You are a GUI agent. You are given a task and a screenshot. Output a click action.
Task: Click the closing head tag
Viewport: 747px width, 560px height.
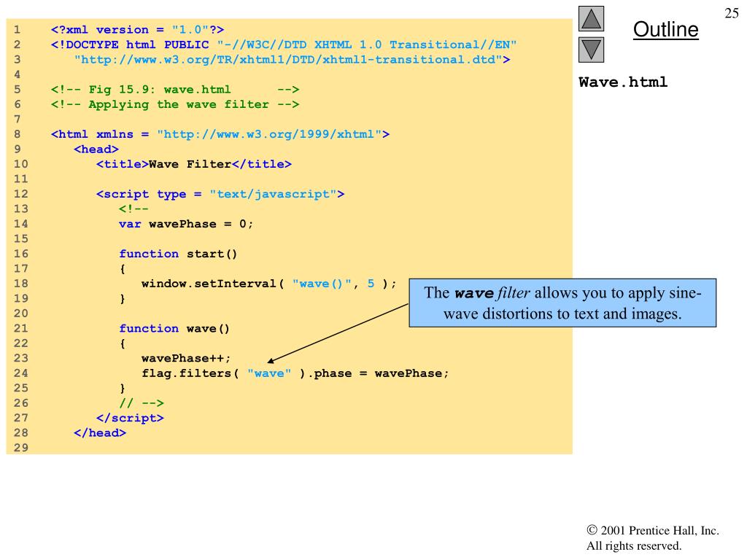100,433
